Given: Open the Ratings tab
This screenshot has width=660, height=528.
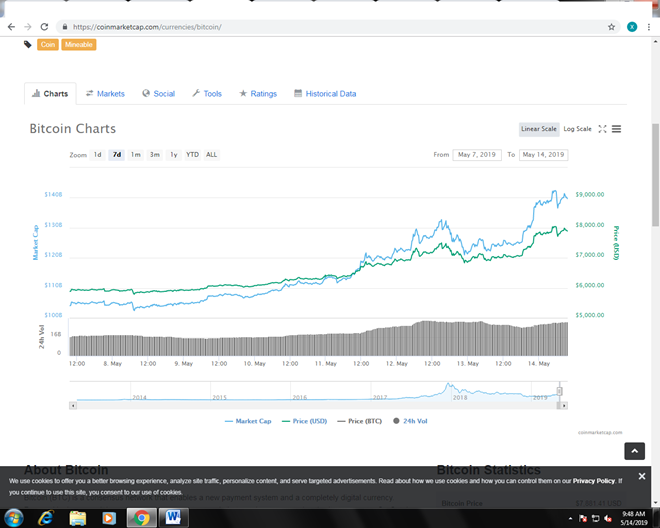Looking at the screenshot, I should click(x=258, y=93).
